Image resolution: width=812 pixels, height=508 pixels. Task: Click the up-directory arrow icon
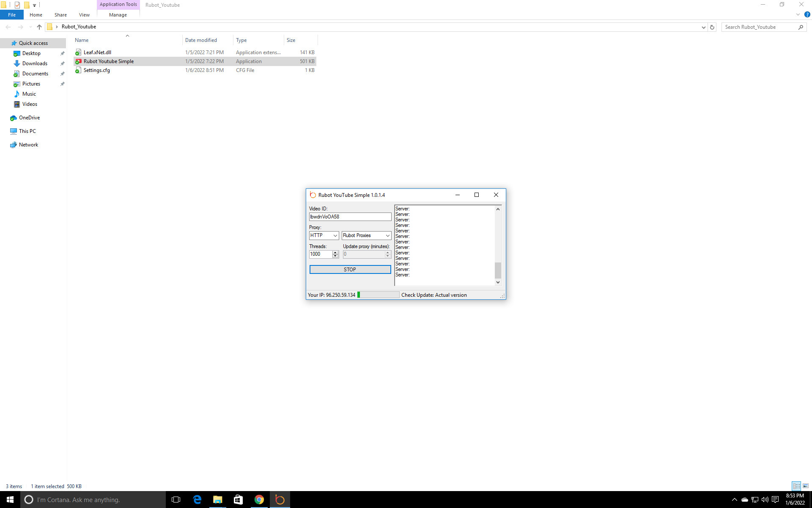39,27
